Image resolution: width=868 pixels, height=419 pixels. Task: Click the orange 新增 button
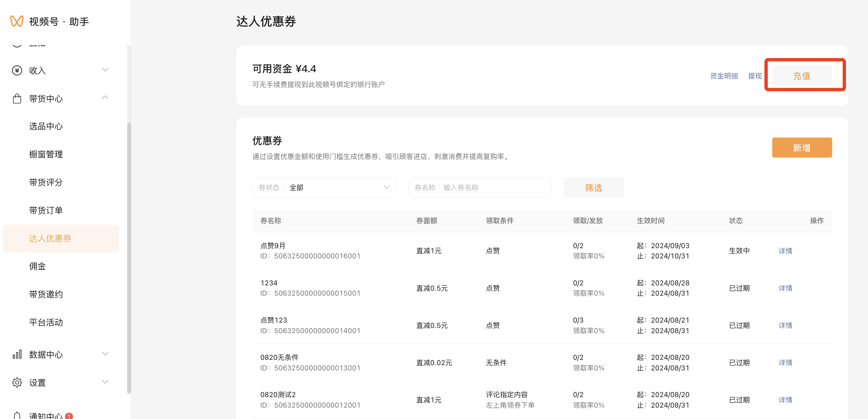pyautogui.click(x=802, y=148)
